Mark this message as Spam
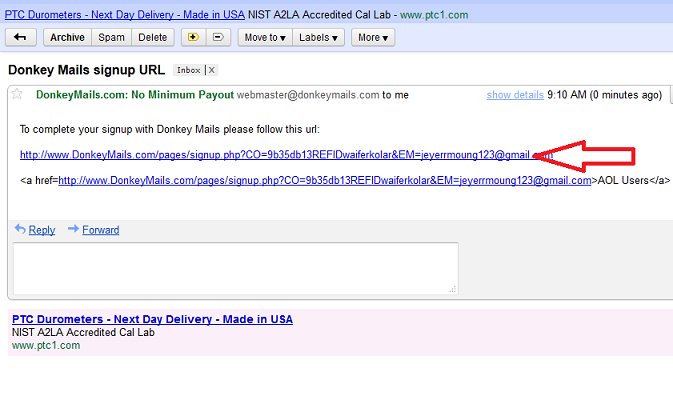The width and height of the screenshot is (673, 420). (111, 37)
